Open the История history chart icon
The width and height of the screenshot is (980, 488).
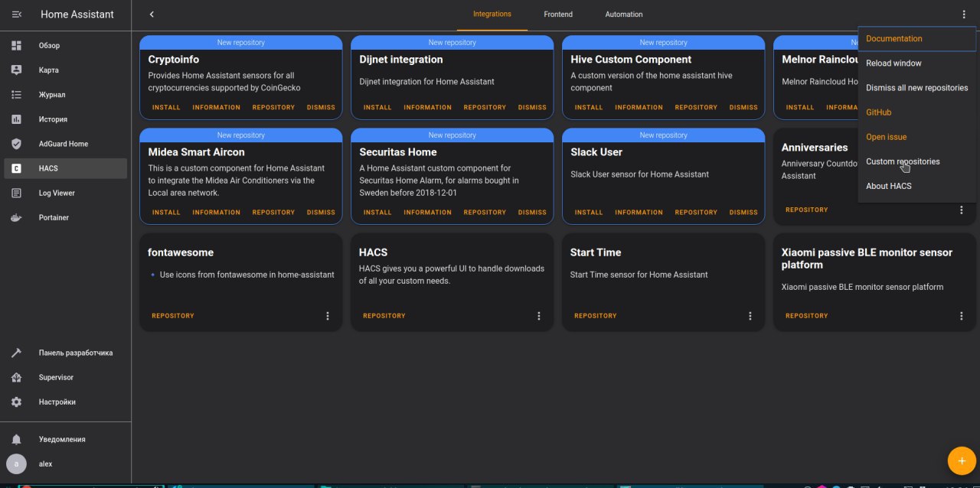pos(17,119)
